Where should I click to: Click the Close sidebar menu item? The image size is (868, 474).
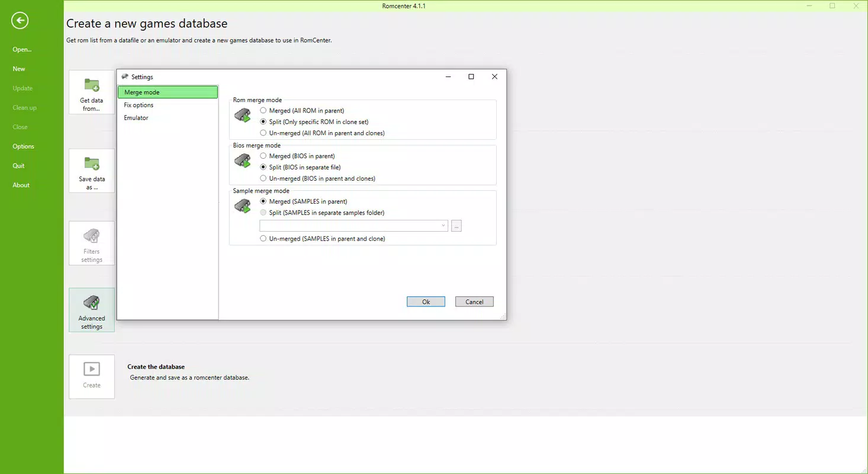20,127
